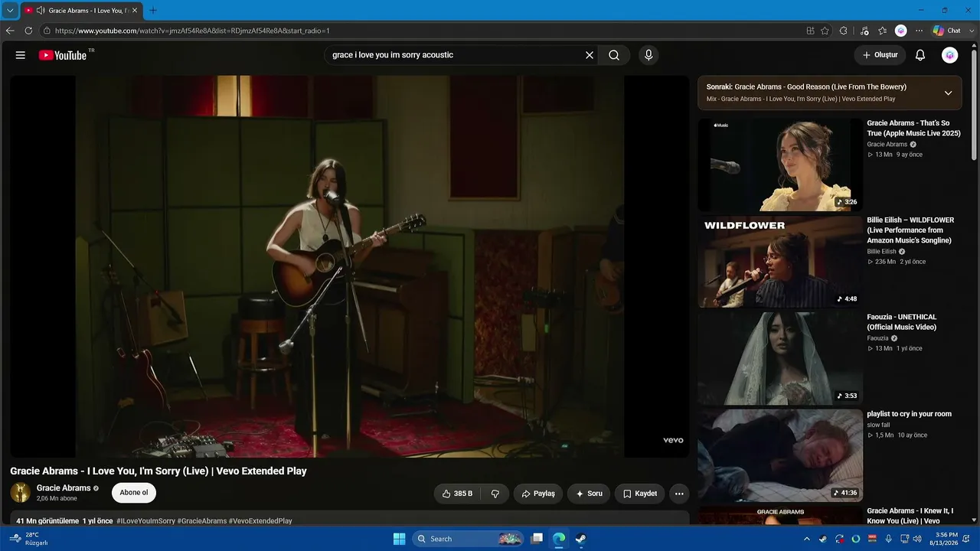Viewport: 980px width, 551px height.
Task: Open the browser media control music icon
Action: [x=864, y=31]
